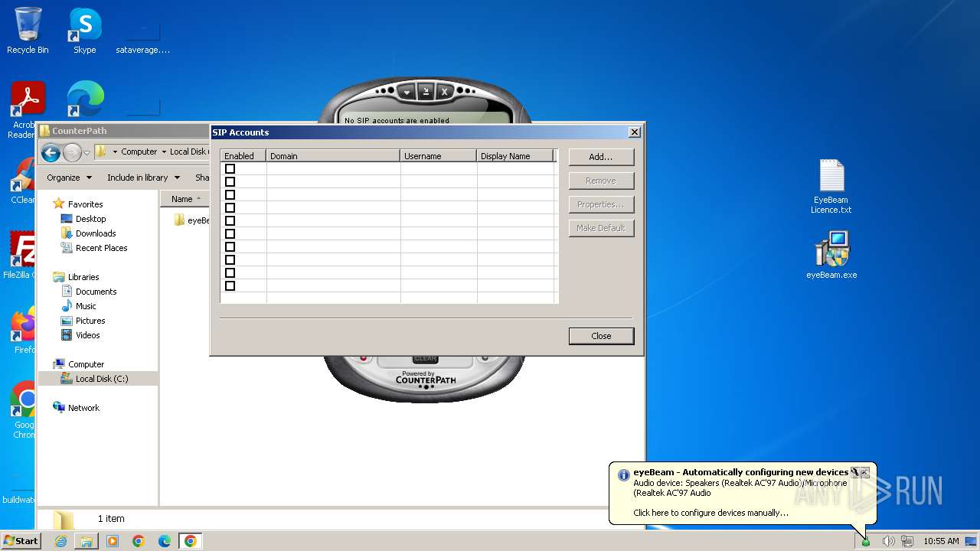Open the network tray icon
The width and height of the screenshot is (980, 551).
tap(907, 541)
